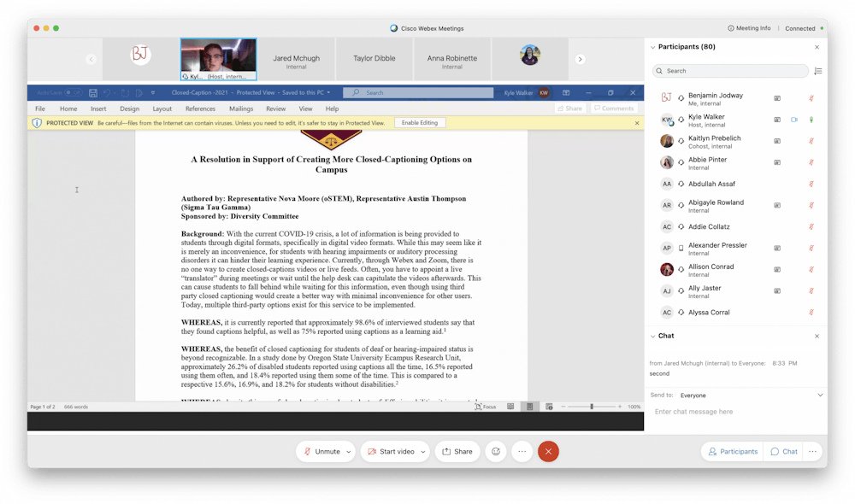Unmute your microphone
The height and width of the screenshot is (504, 855).
(321, 451)
